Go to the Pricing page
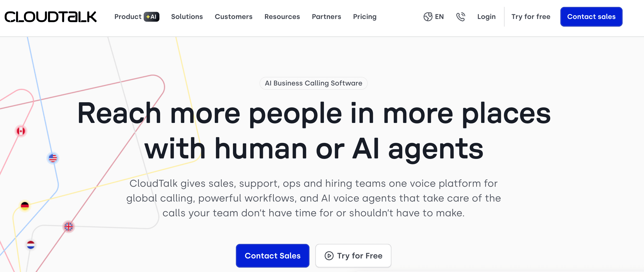 tap(365, 17)
